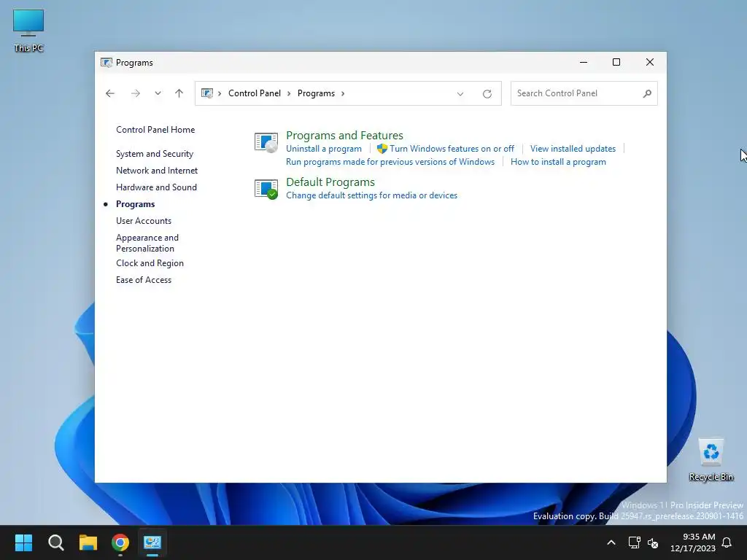Click the search magnifier icon
747x560 pixels.
pyautogui.click(x=647, y=93)
